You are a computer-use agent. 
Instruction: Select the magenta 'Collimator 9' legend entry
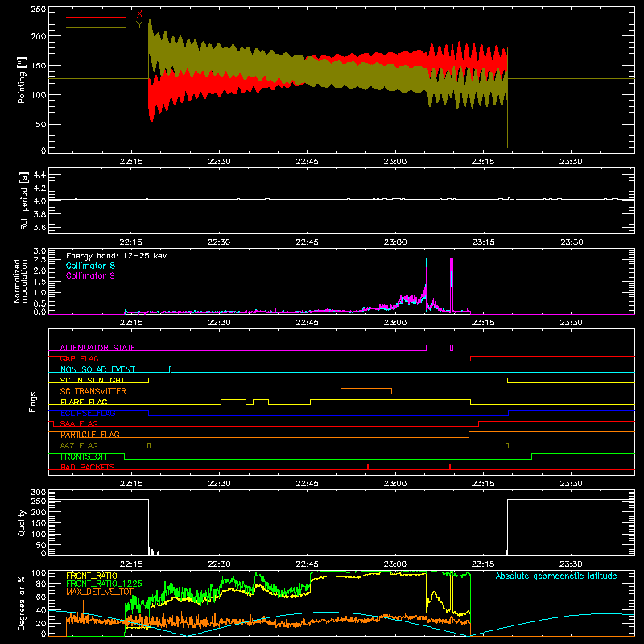(90, 275)
